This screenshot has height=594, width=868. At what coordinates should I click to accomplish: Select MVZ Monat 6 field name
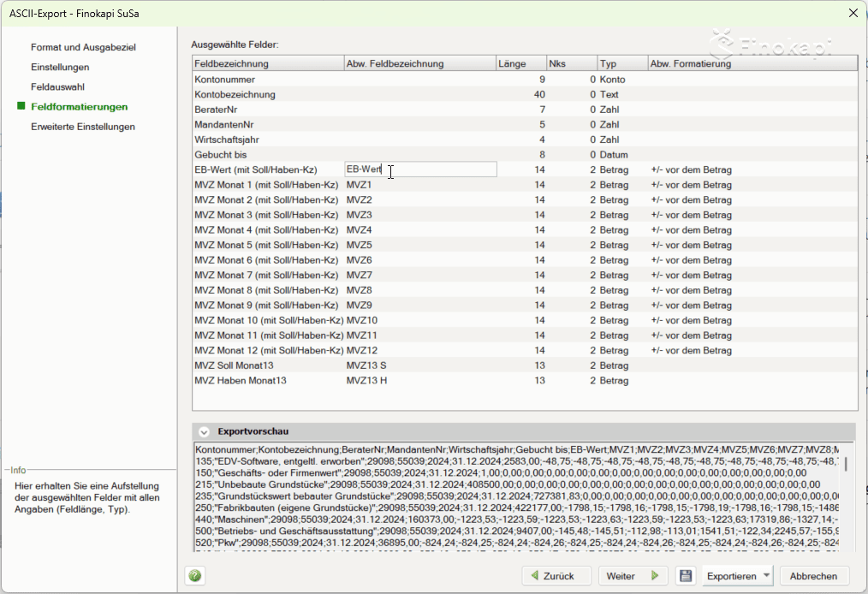point(266,260)
